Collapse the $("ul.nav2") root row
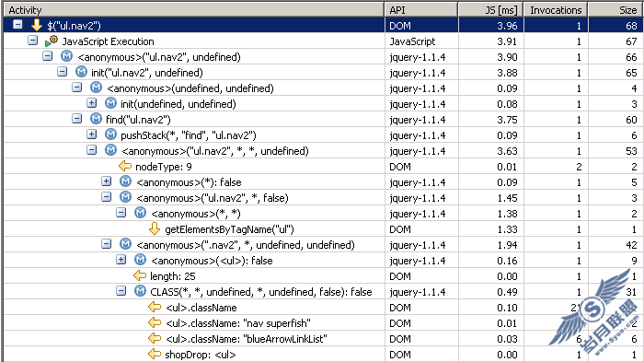This screenshot has height=362, width=644. point(17,25)
